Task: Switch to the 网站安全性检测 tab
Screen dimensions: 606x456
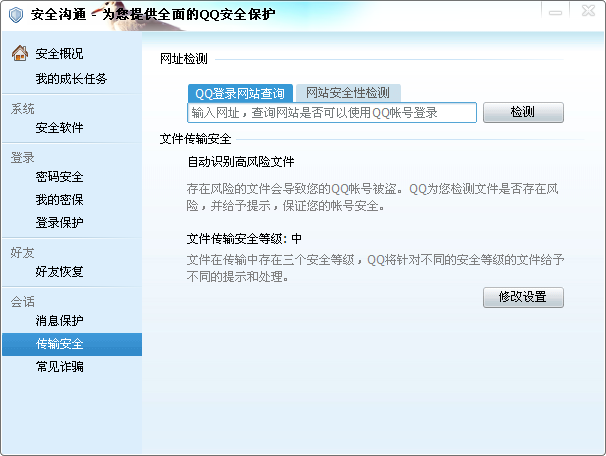Action: pyautogui.click(x=348, y=93)
